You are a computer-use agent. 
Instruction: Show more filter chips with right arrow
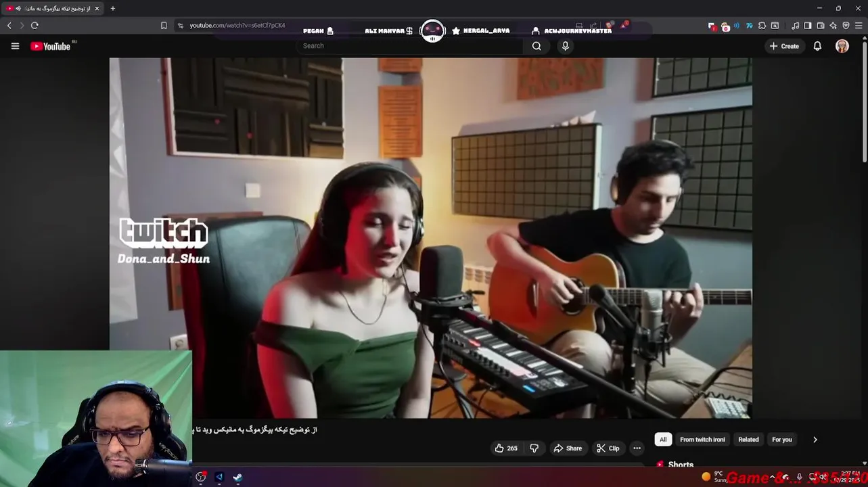815,440
